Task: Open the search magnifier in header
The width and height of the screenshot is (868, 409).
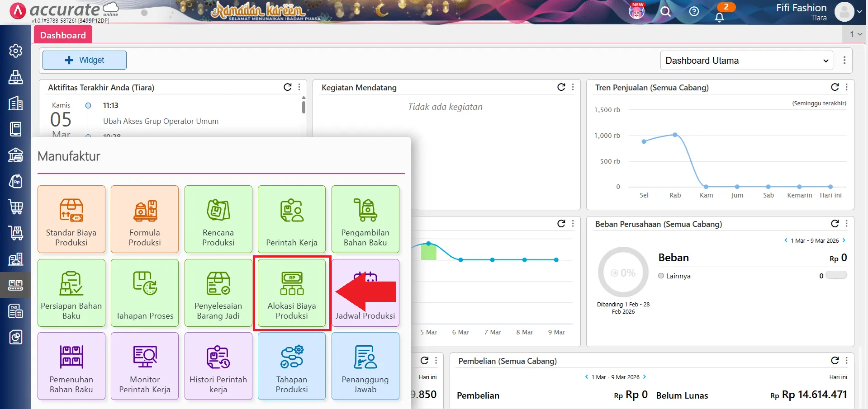Action: pos(665,11)
